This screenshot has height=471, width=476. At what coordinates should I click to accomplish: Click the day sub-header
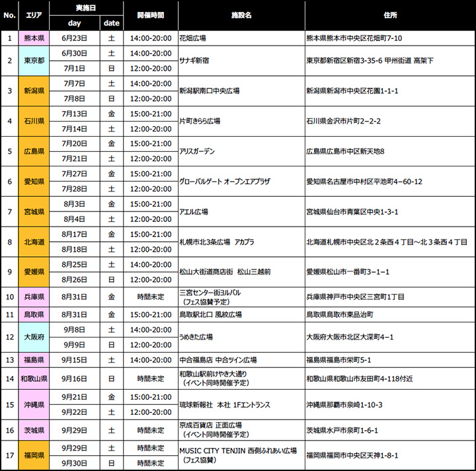[x=74, y=23]
